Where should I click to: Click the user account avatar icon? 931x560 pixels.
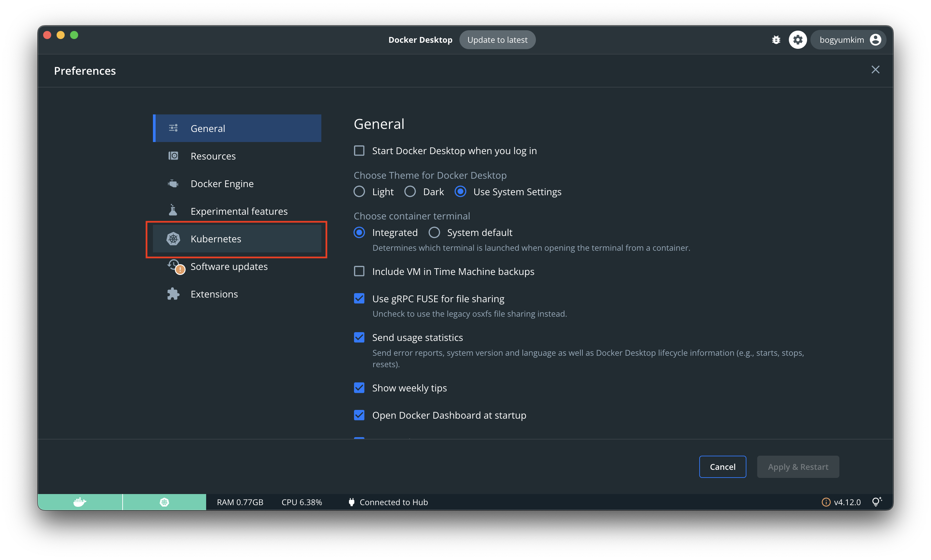(x=875, y=40)
